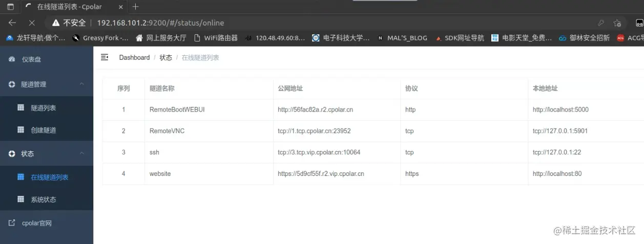Click the tunnel management plus-circle icon

(x=12, y=84)
